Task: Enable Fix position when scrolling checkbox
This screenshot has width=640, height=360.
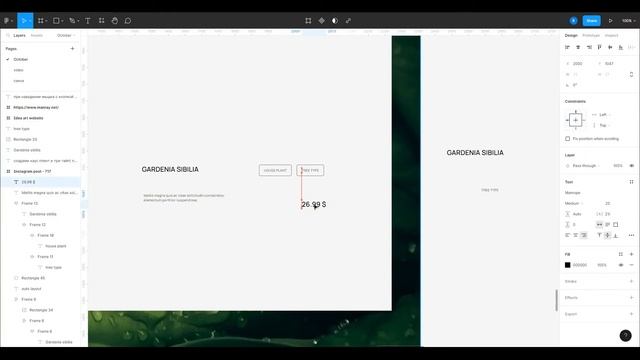Action: [x=567, y=139]
